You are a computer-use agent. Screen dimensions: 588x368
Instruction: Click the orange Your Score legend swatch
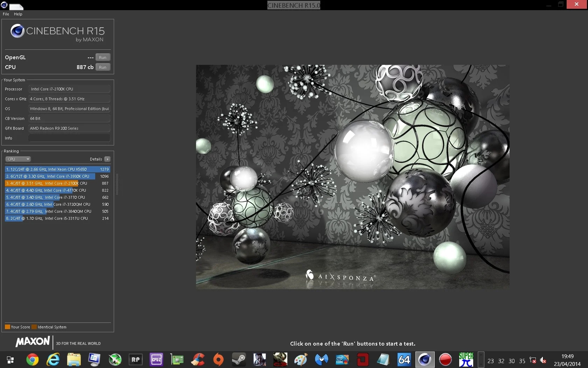pyautogui.click(x=7, y=327)
